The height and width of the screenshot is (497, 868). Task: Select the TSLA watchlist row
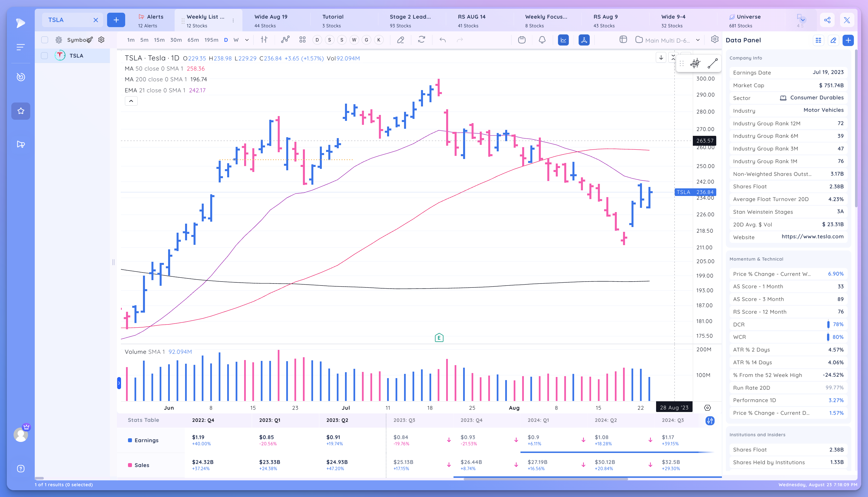pyautogui.click(x=72, y=55)
